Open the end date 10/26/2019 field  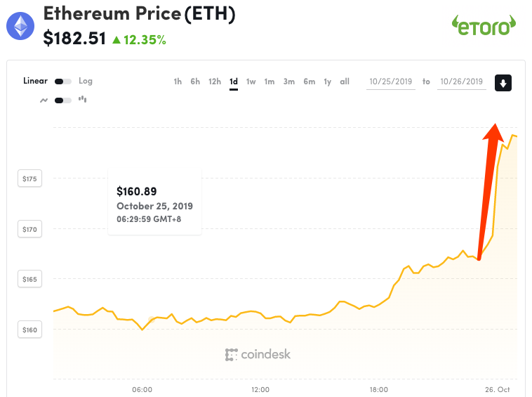click(461, 82)
